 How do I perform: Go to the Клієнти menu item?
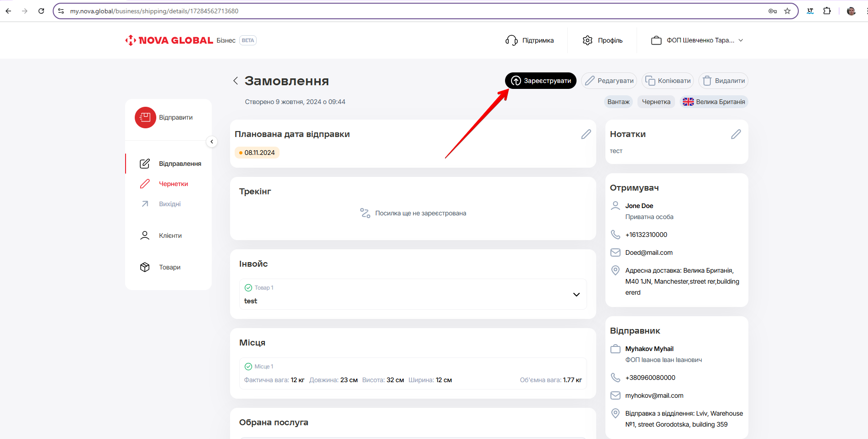tap(170, 236)
